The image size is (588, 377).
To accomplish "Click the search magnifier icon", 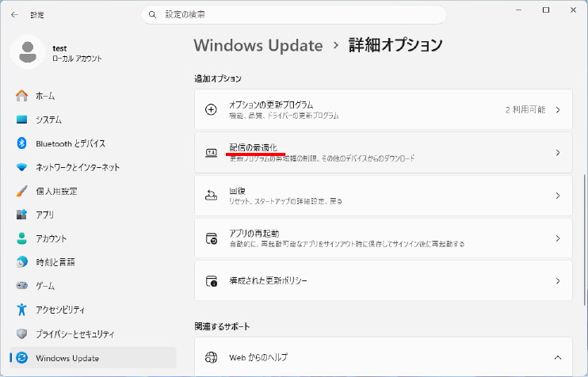I will [x=152, y=14].
